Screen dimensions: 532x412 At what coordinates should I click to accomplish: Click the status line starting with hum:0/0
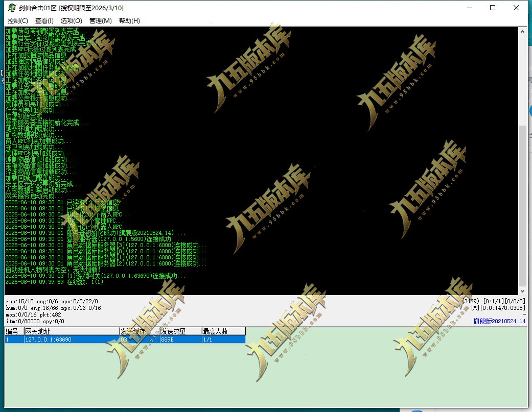(x=53, y=308)
